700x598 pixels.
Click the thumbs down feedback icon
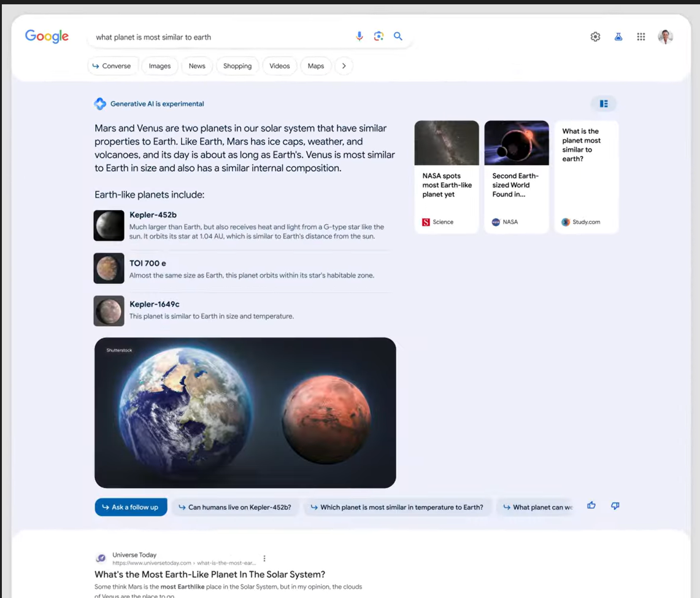click(x=615, y=505)
